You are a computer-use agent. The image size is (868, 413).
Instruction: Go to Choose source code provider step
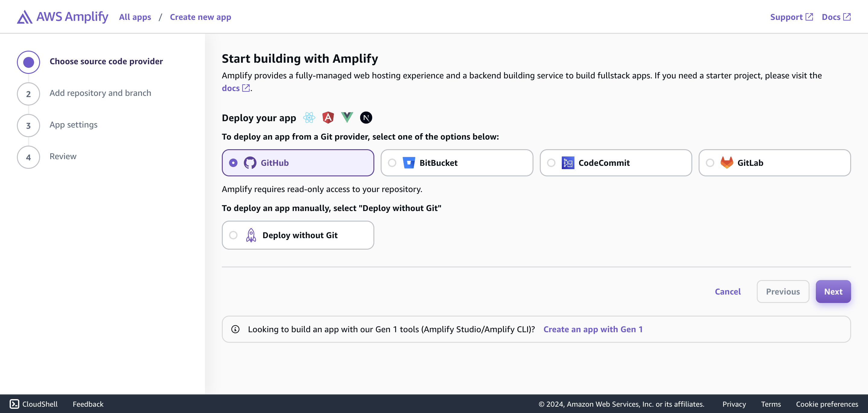pos(106,61)
